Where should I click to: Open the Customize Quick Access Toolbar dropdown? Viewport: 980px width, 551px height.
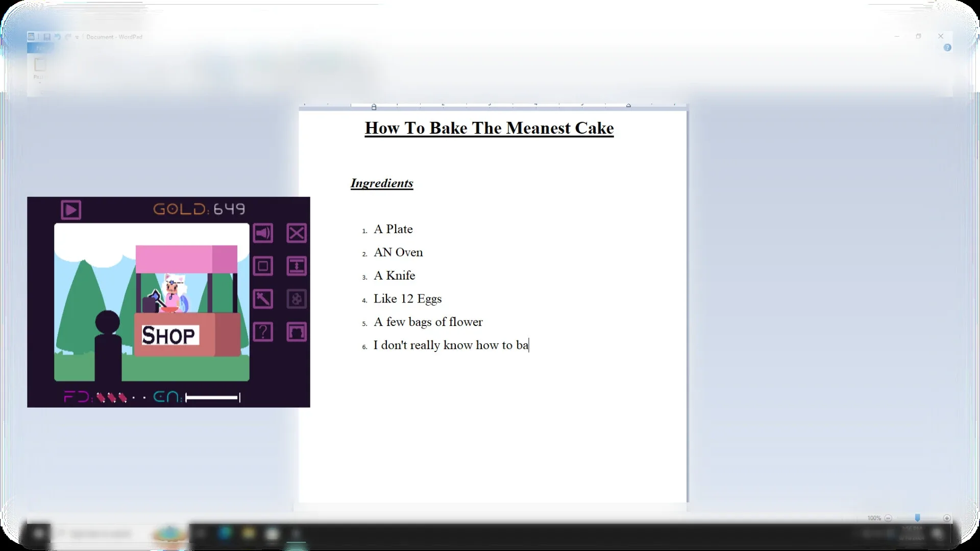pyautogui.click(x=78, y=37)
